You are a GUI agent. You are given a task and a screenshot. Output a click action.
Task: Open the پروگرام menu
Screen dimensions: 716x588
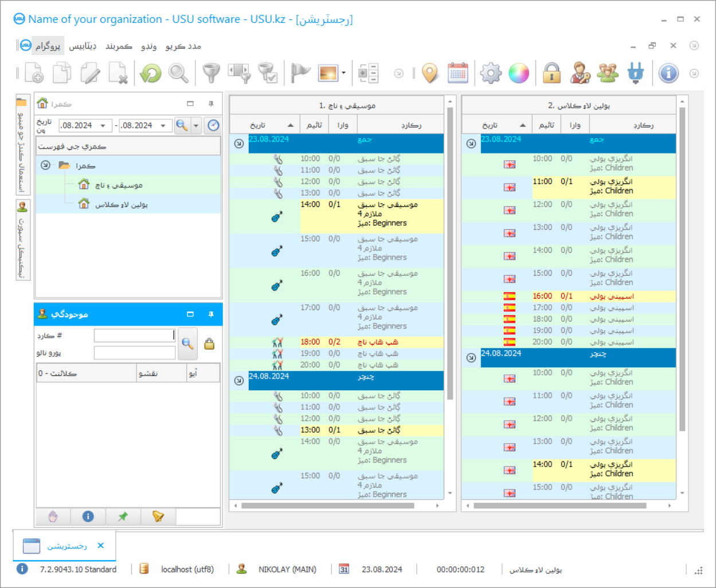[x=48, y=46]
